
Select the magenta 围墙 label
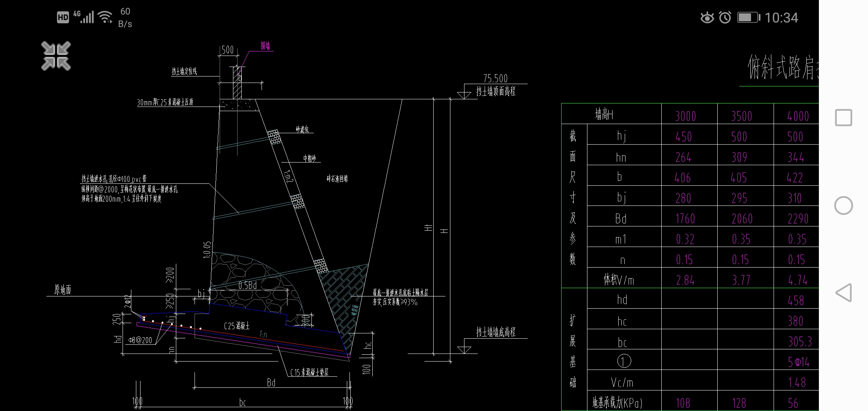[x=265, y=46]
